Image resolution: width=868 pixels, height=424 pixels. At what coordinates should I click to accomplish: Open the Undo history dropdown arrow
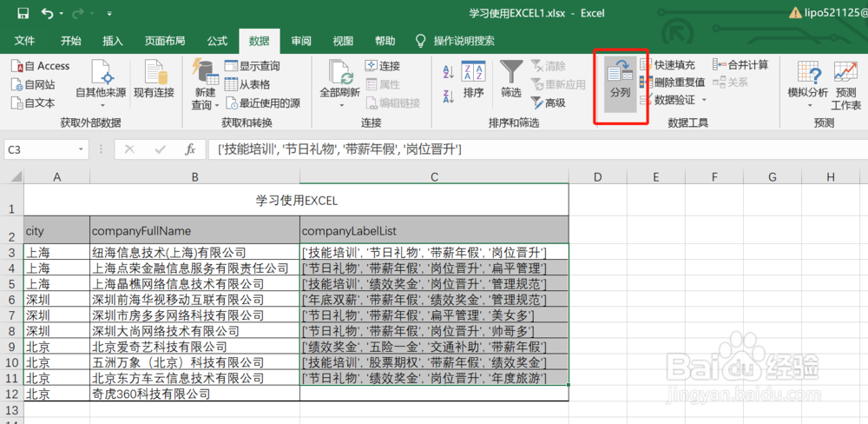pyautogui.click(x=61, y=13)
